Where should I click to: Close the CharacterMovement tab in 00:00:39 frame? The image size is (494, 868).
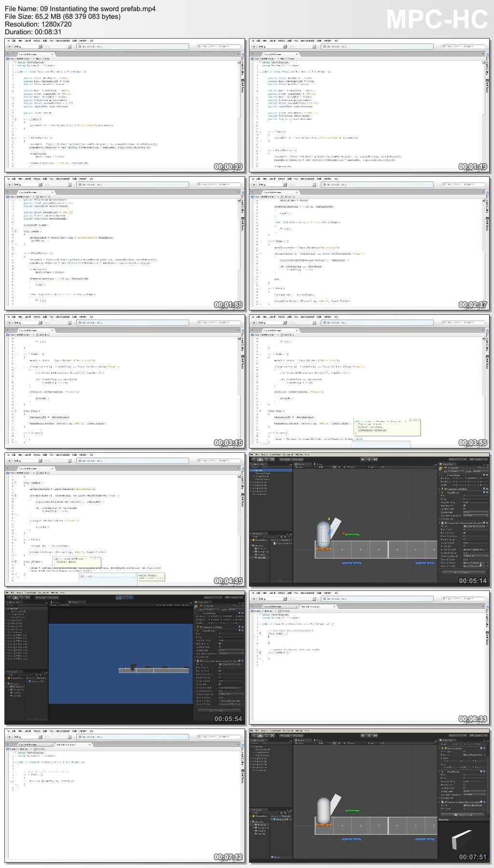[x=52, y=55]
